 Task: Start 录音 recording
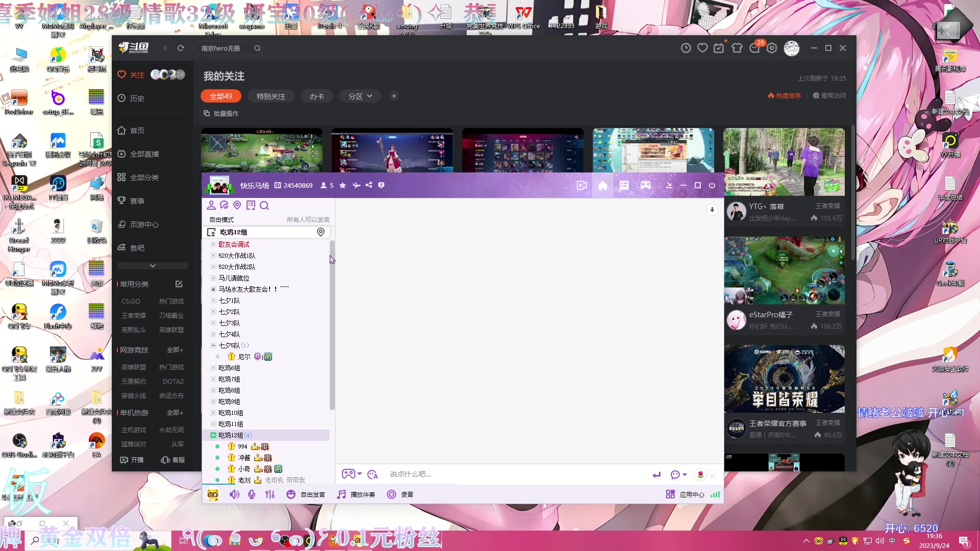click(401, 494)
